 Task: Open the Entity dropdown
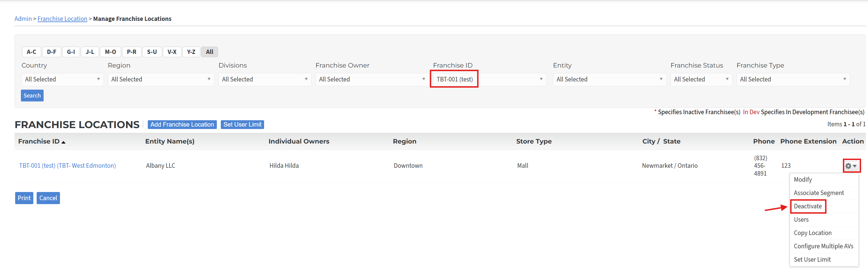610,80
